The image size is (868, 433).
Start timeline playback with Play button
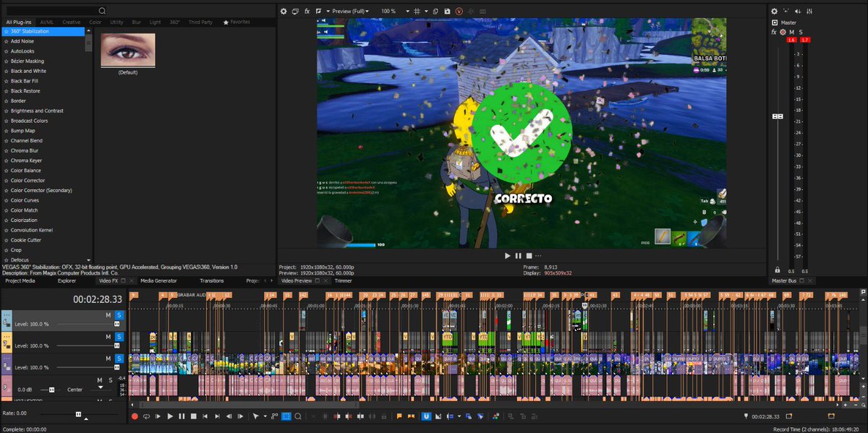pyautogui.click(x=170, y=416)
